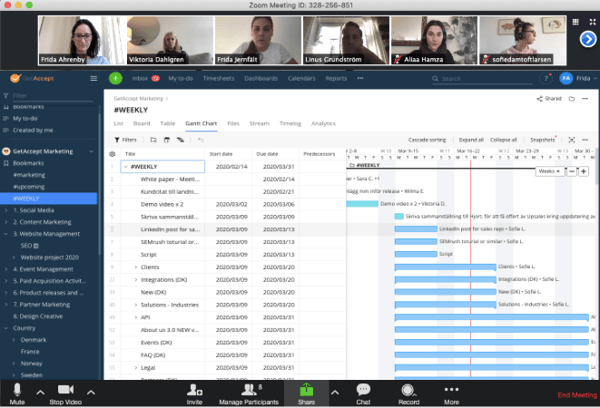
Task: Collapse the #WEEKLY row
Action: point(126,166)
